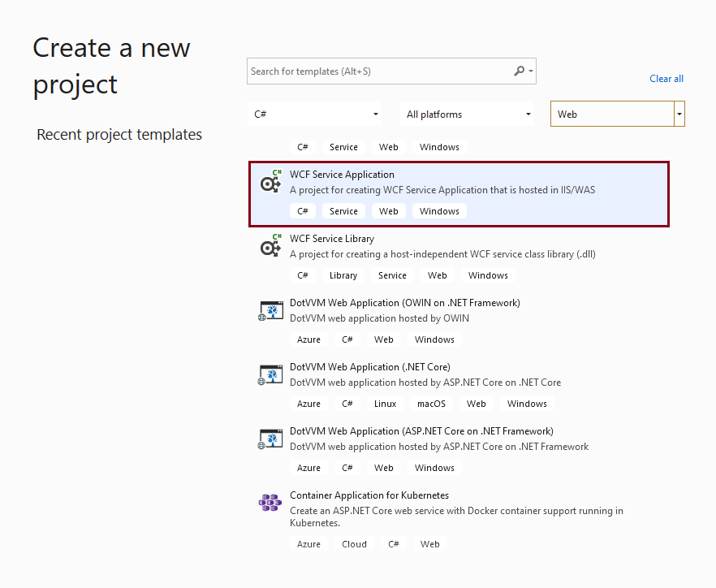Select the WCF Service Library template

pos(406,248)
